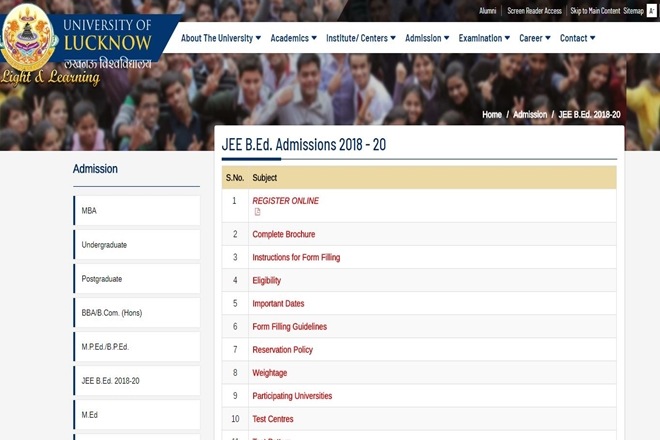The image size is (660, 440).
Task: View the Important Dates link
Action: tap(278, 304)
